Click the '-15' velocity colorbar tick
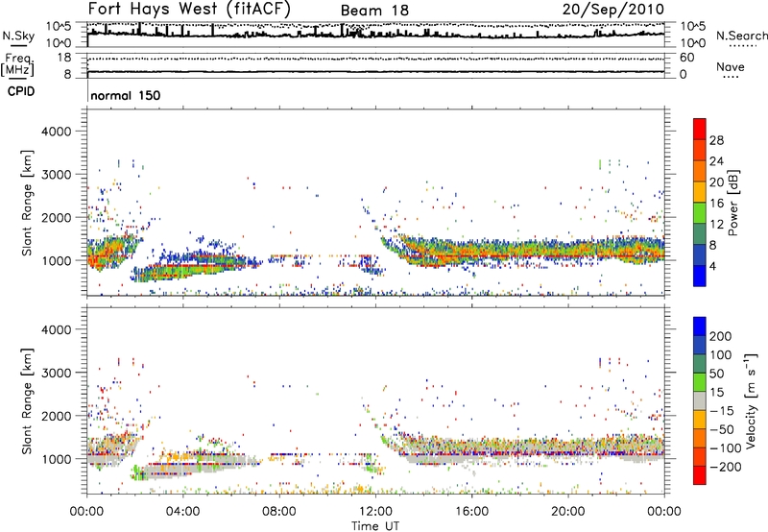Viewport: 768px width, 532px height. [722, 411]
